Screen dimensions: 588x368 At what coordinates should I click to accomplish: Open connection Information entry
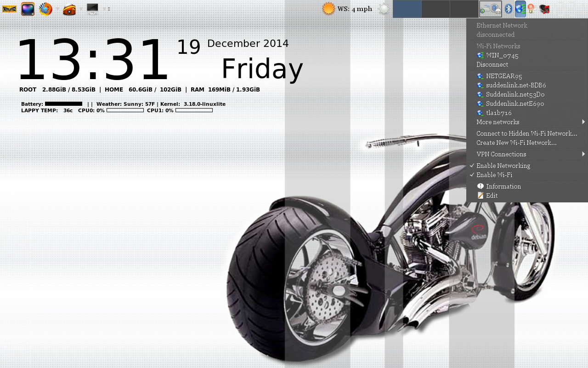coord(503,186)
